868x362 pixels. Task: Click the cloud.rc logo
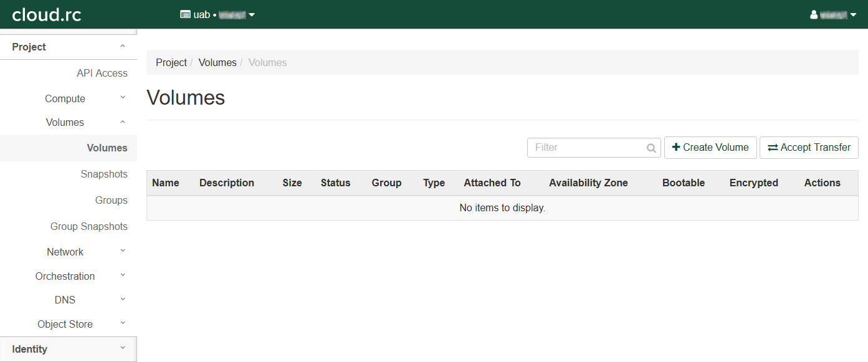[47, 14]
